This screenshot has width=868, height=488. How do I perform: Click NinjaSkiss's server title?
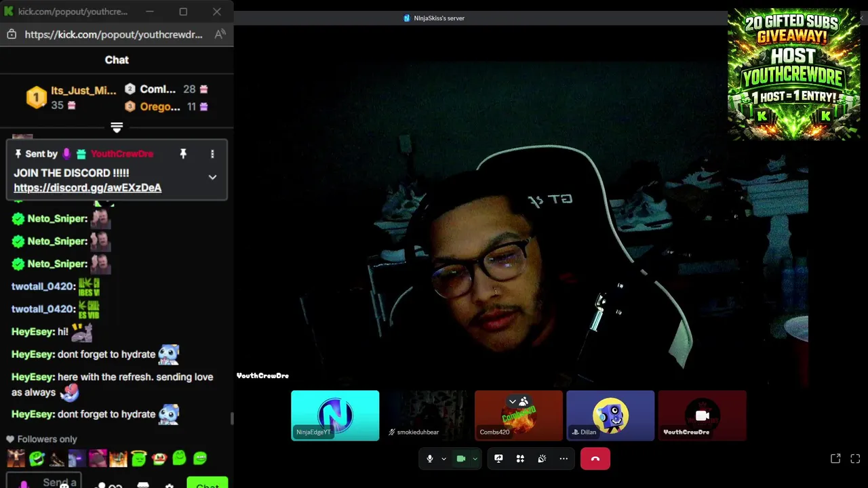point(439,18)
